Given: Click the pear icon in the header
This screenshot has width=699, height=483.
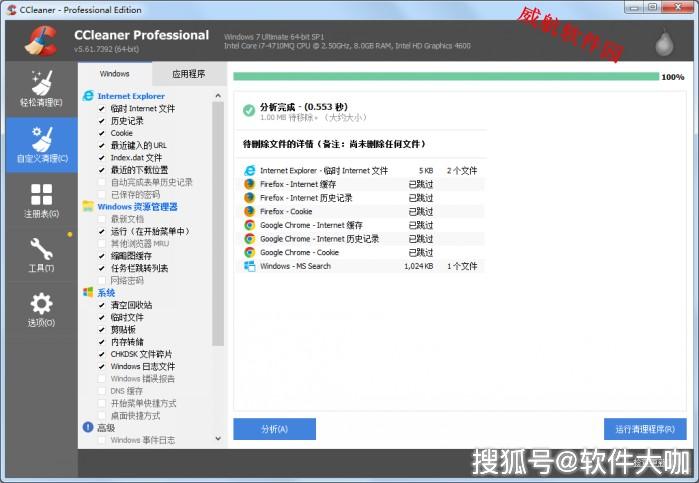Looking at the screenshot, I should pyautogui.click(x=664, y=43).
